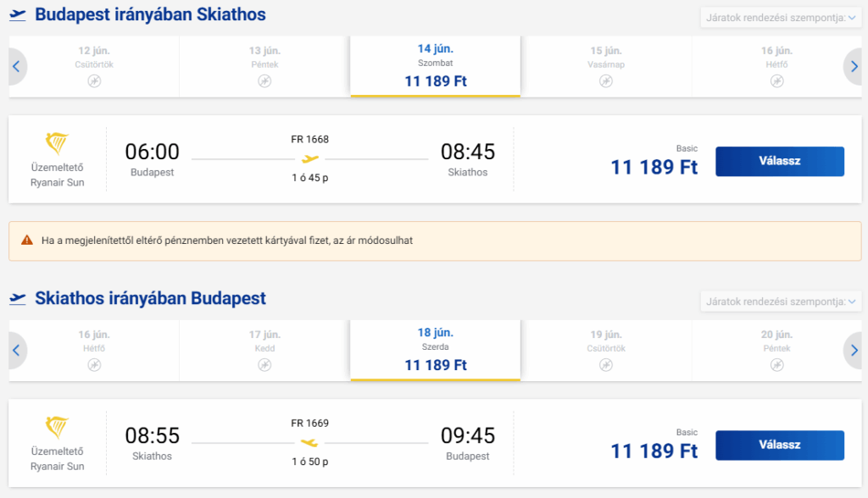868x498 pixels.
Task: Pick the 20 jún. Péntek return date
Action: (x=776, y=351)
